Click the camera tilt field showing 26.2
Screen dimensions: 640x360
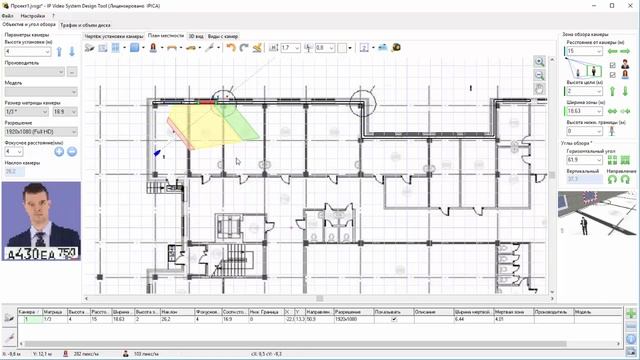[15, 171]
